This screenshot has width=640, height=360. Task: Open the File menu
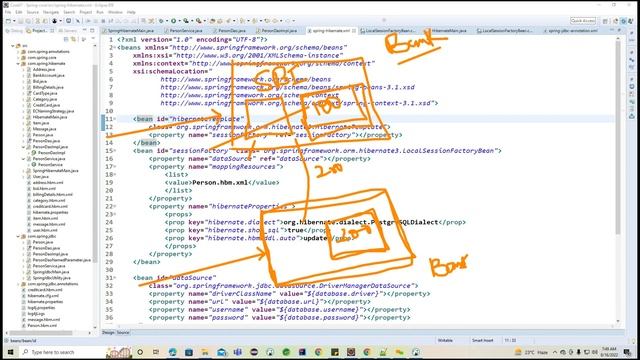[8, 12]
